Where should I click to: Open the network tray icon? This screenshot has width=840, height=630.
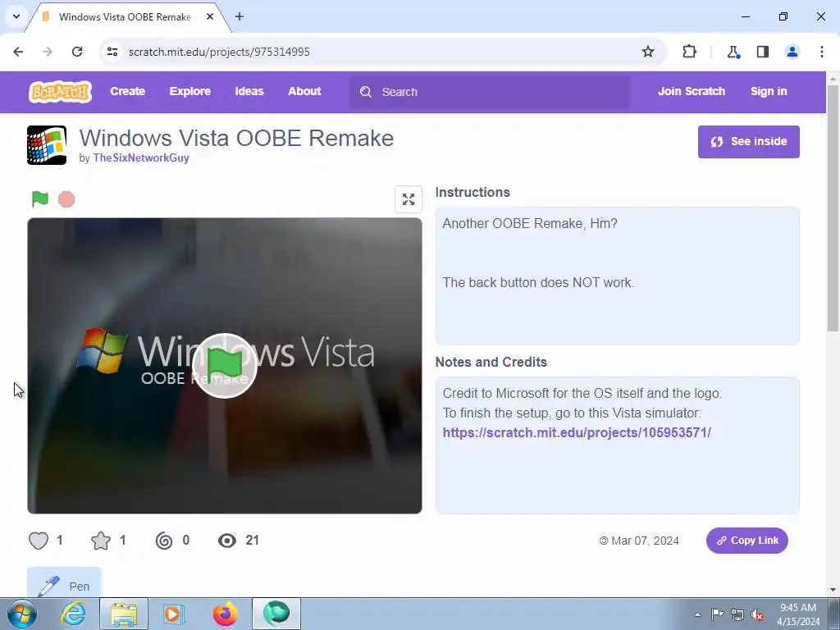(x=737, y=614)
